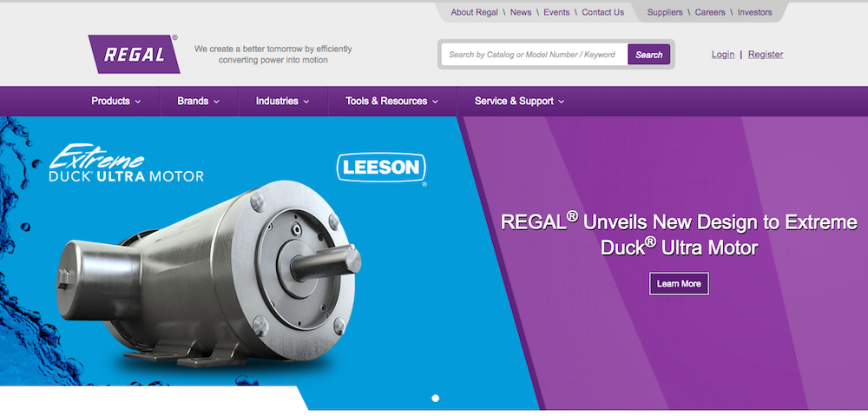
Task: Go to About Regal page
Action: [x=475, y=12]
